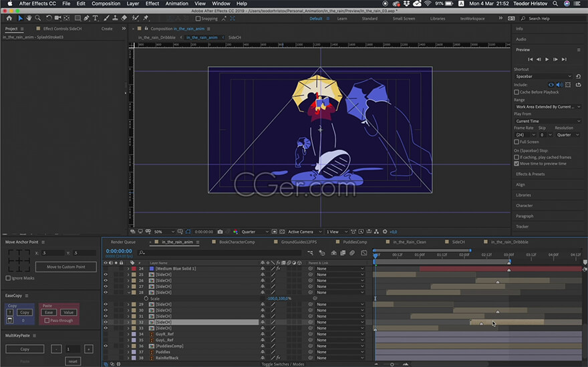
Task: Click Move to Custom Point button
Action: [66, 267]
